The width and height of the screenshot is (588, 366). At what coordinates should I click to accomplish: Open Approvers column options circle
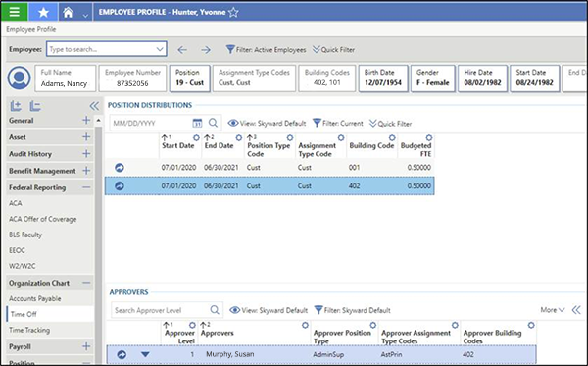click(x=305, y=325)
